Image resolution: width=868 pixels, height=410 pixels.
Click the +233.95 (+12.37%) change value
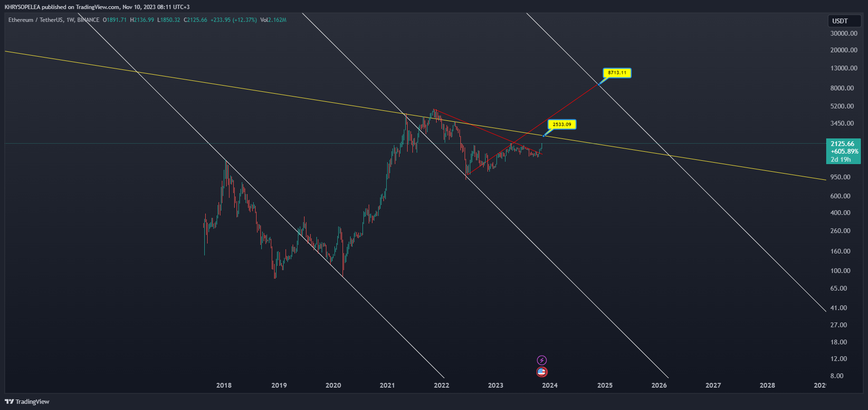click(x=234, y=20)
